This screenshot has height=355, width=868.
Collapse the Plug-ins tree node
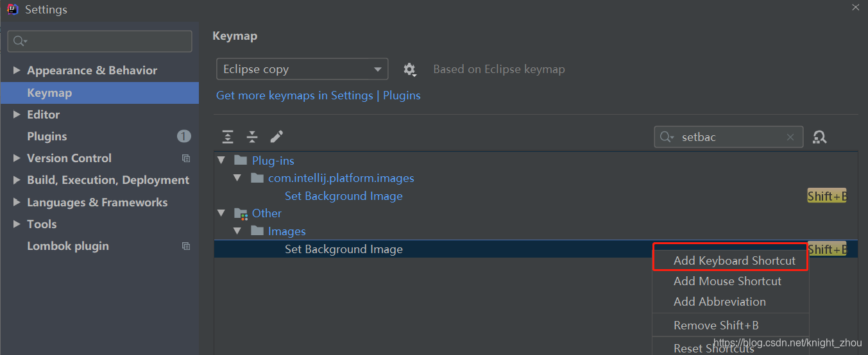[221, 160]
